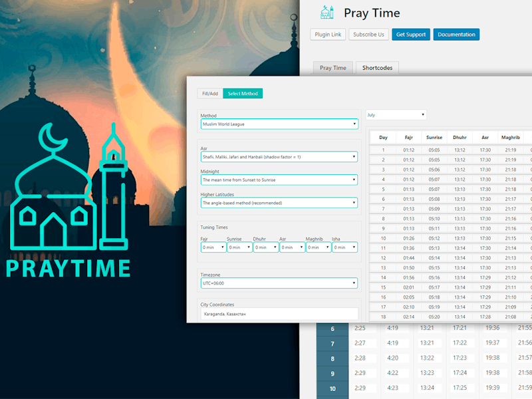Click day 9 cell in background table

332,374
